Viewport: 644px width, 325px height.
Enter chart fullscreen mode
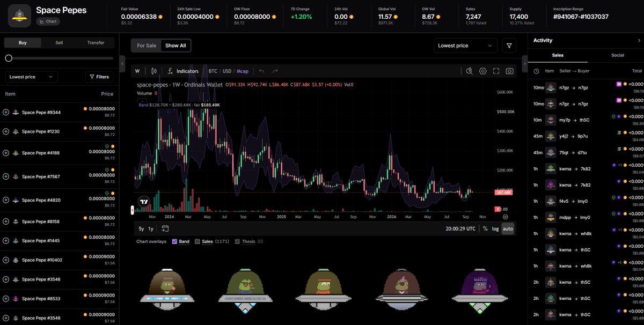click(496, 71)
